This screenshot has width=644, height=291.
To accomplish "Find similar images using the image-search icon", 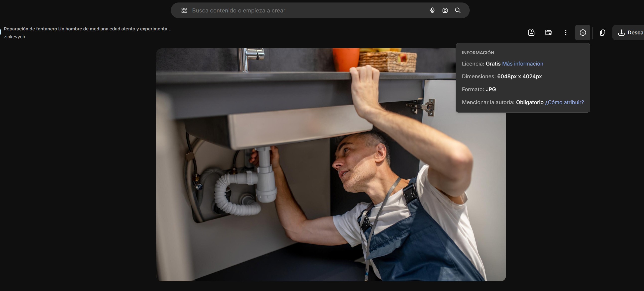I will point(531,33).
